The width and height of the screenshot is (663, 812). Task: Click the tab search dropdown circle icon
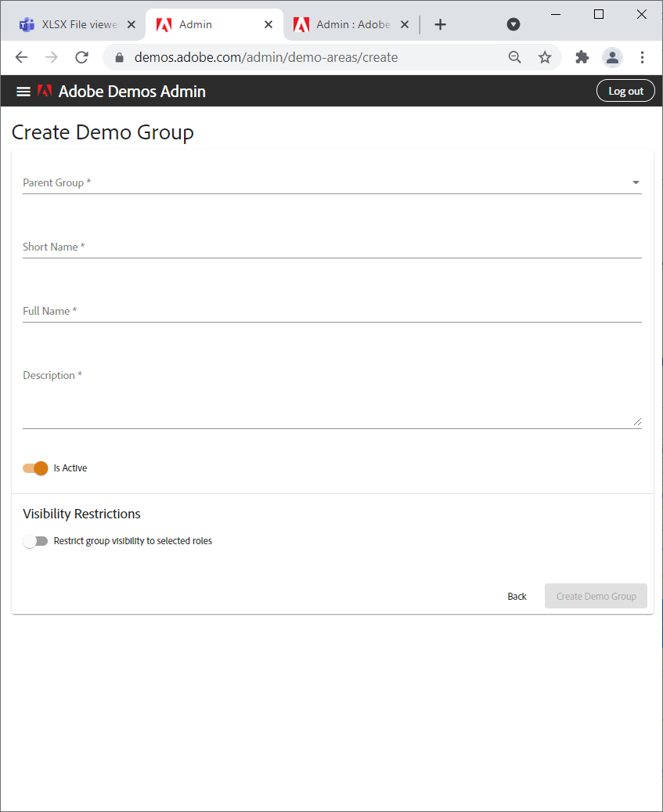tap(513, 24)
